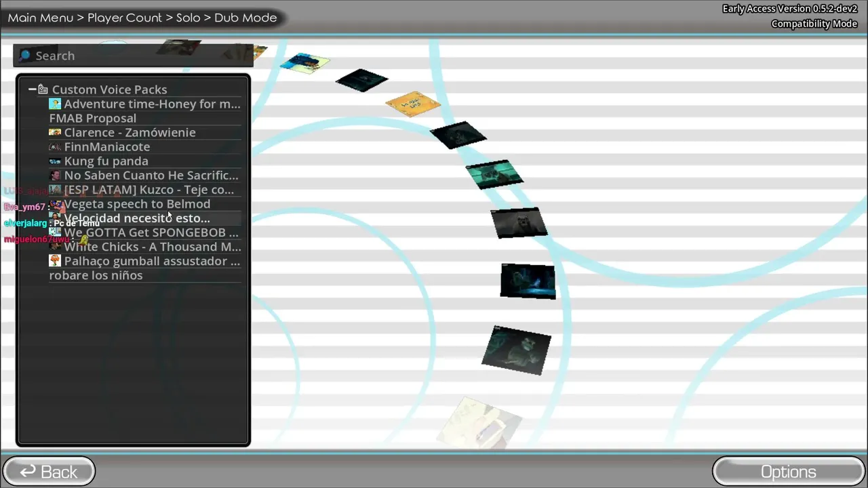The image size is (868, 488).
Task: Click the folder icon beside Custom Voice Packs
Action: (x=43, y=89)
